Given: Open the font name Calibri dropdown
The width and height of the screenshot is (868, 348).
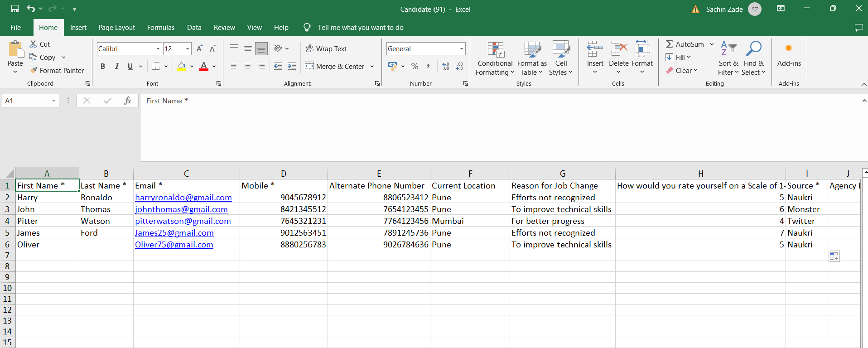Looking at the screenshot, I should click(158, 48).
